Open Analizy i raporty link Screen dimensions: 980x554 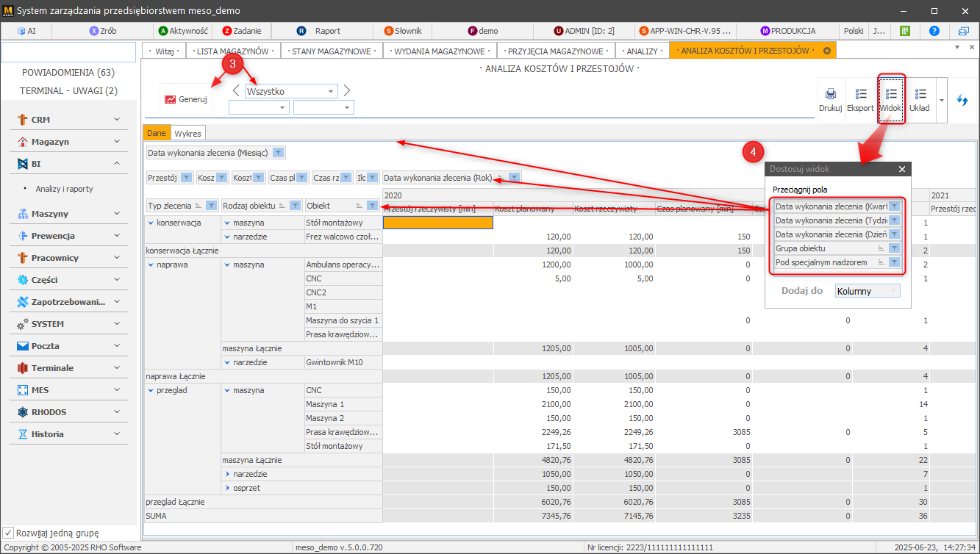(x=64, y=189)
